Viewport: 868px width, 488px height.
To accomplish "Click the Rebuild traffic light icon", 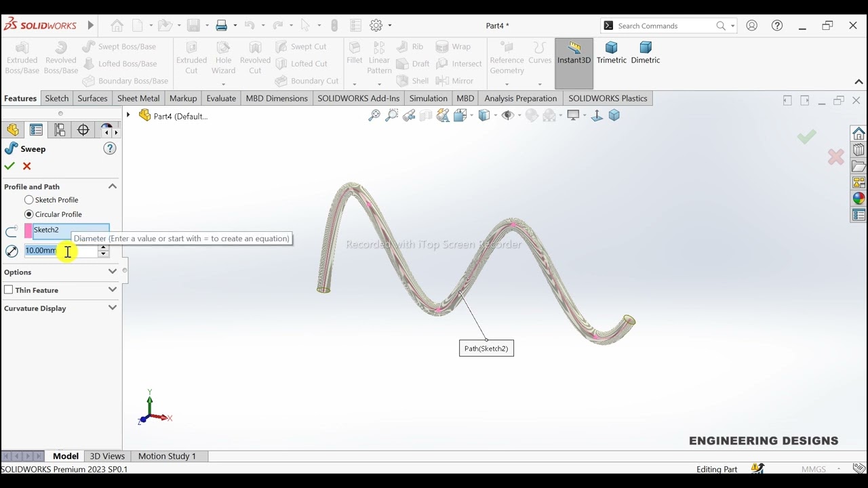I will pyautogui.click(x=334, y=26).
